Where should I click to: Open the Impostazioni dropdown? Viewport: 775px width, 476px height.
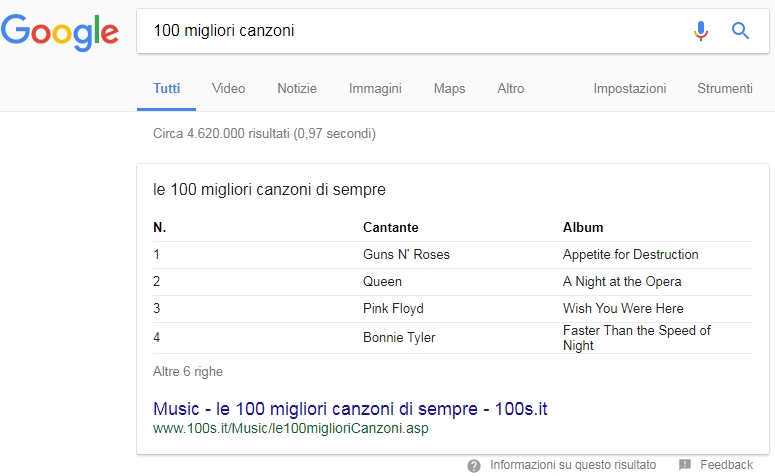point(630,89)
